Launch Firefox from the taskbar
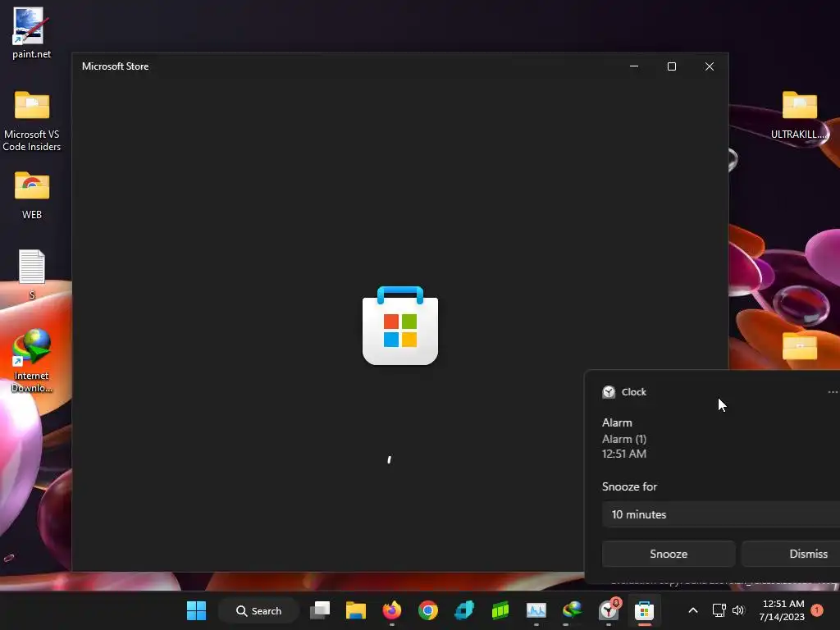840x630 pixels. (391, 610)
